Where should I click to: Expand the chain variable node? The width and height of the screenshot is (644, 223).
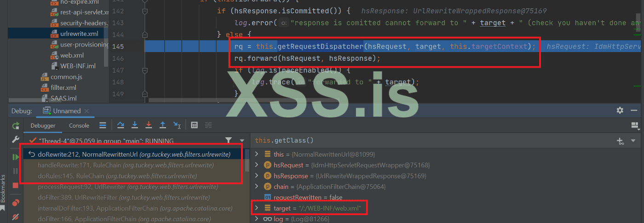coord(258,187)
